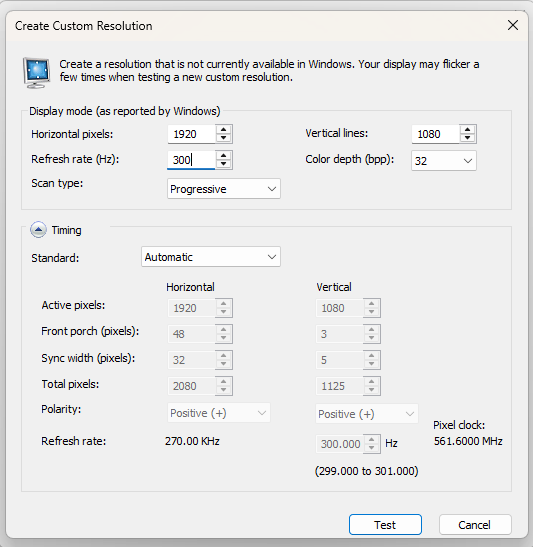Click the Vertical lines input field

pos(435,134)
